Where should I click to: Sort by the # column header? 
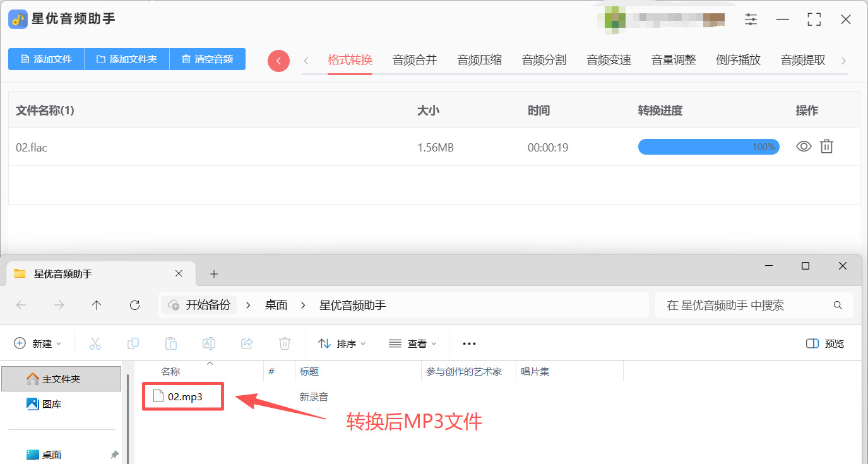271,371
